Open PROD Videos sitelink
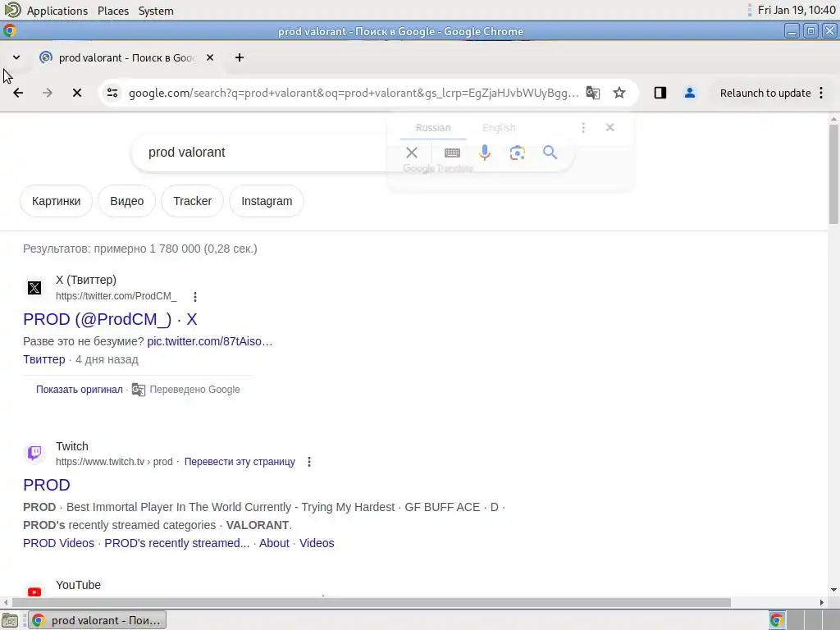 (x=58, y=543)
